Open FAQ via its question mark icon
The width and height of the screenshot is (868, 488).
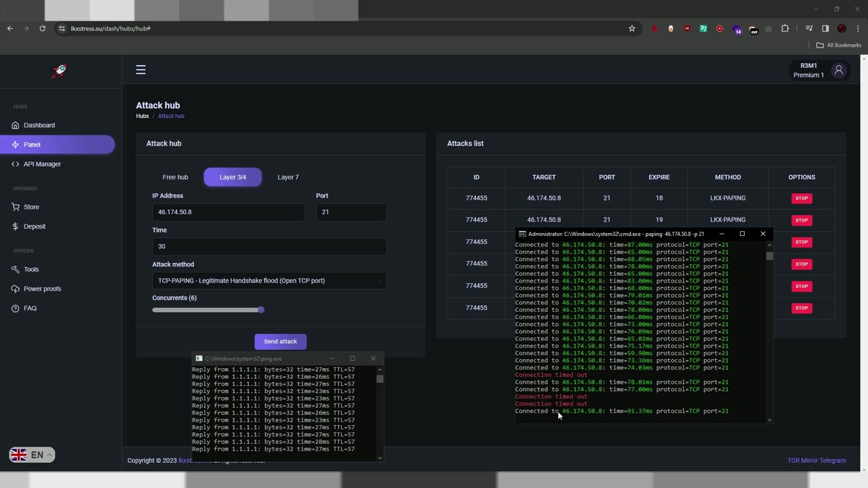16,308
